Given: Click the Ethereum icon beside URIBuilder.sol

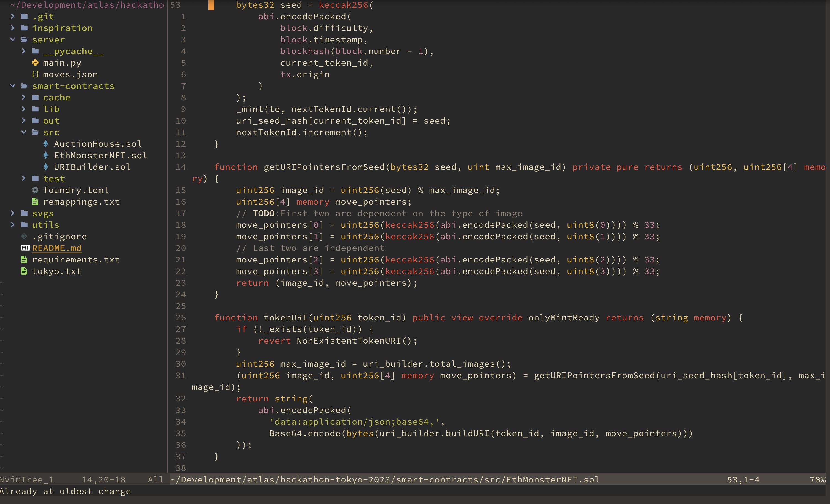Looking at the screenshot, I should 46,167.
